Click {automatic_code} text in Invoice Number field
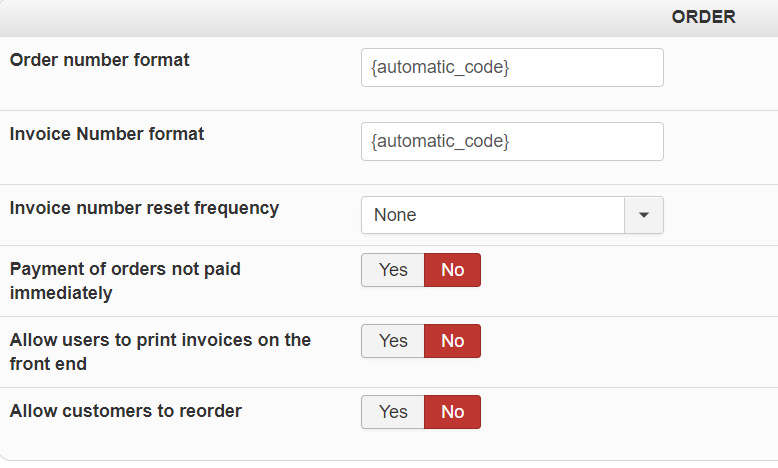778x468 pixels. coord(440,142)
